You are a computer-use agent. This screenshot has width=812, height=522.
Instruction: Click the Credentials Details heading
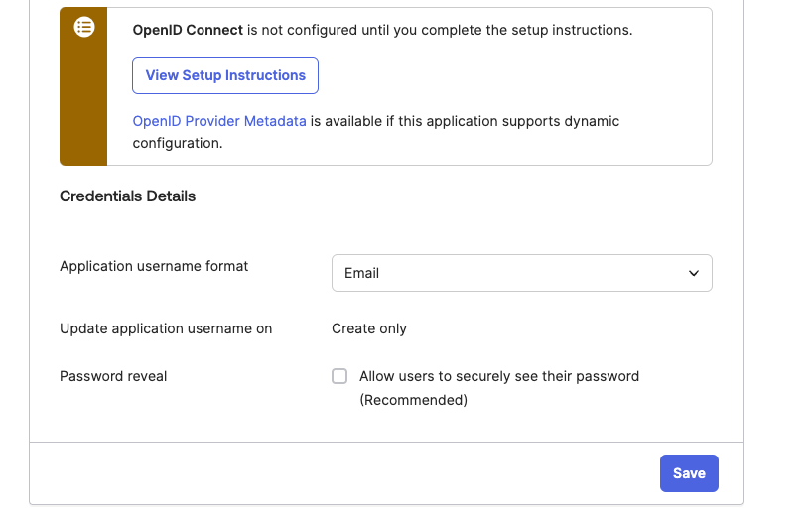pos(127,196)
